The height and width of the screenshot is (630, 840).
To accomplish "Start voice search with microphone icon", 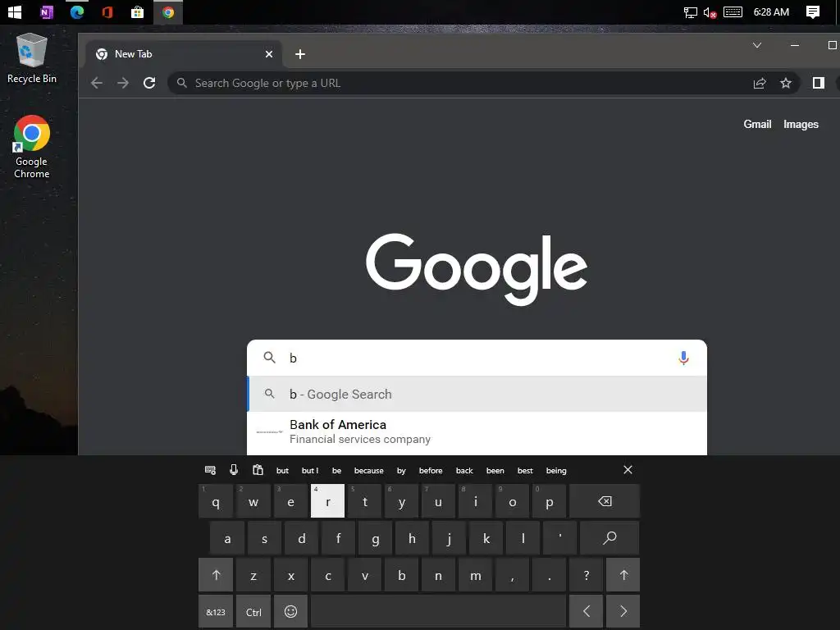I will [683, 358].
